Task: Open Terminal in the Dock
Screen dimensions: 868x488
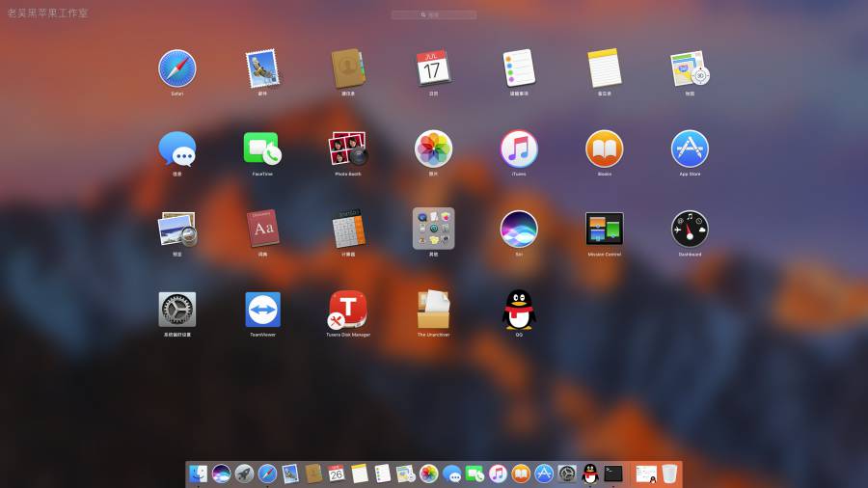Action: [x=613, y=474]
